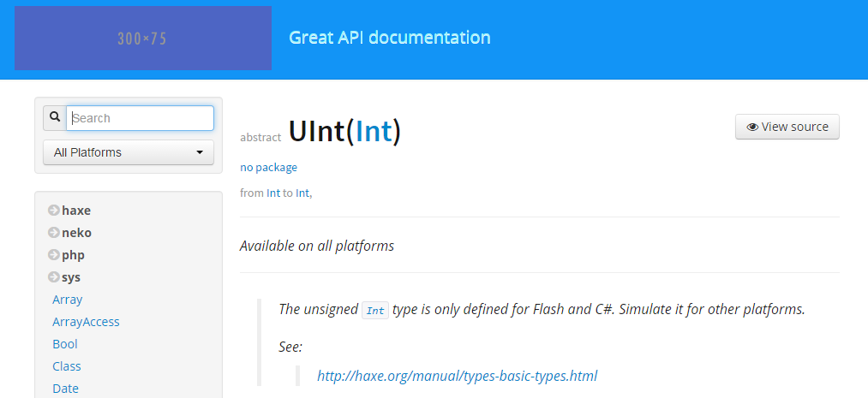Open the Date type link
The width and height of the screenshot is (868, 398).
tap(65, 388)
